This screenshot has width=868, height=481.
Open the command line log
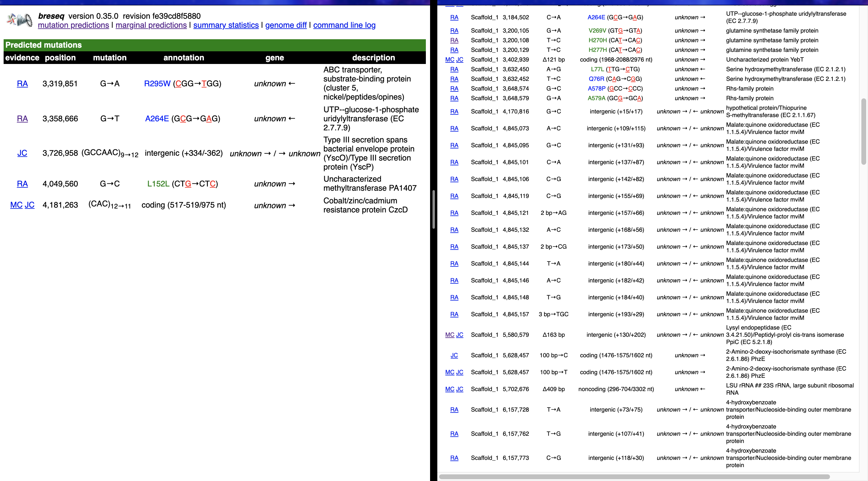(x=344, y=25)
